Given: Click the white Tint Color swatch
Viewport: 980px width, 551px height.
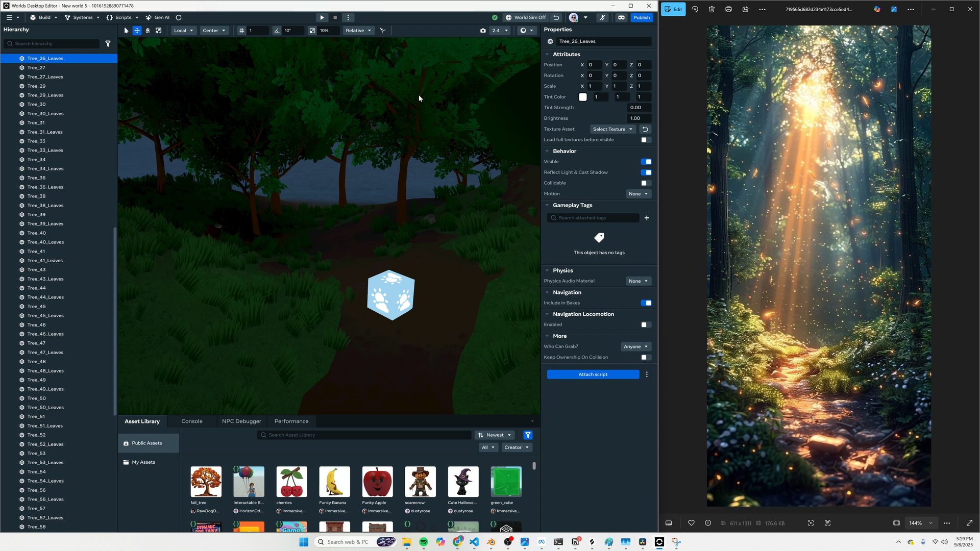Looking at the screenshot, I should [583, 97].
